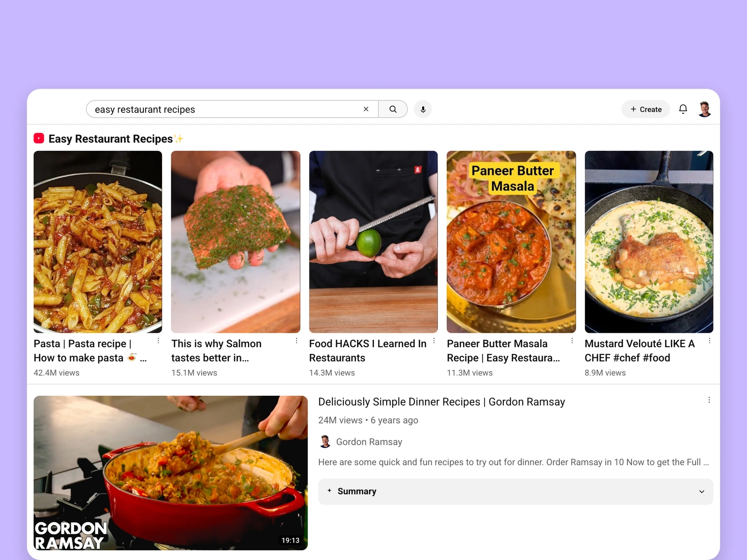Open options menu for the Food HACKS short

click(x=434, y=341)
